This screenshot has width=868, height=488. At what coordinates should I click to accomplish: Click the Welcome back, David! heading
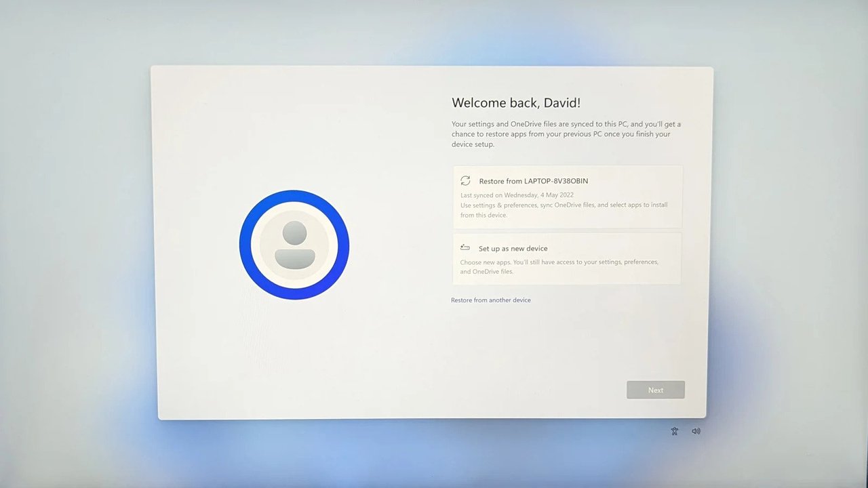tap(516, 103)
